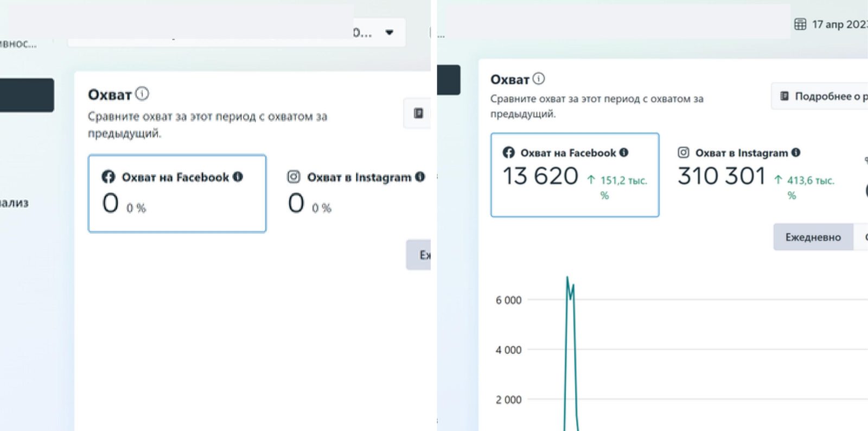Viewport: 868px width, 431px height.
Task: Click Facebook logo in right panel reach card
Action: 508,153
